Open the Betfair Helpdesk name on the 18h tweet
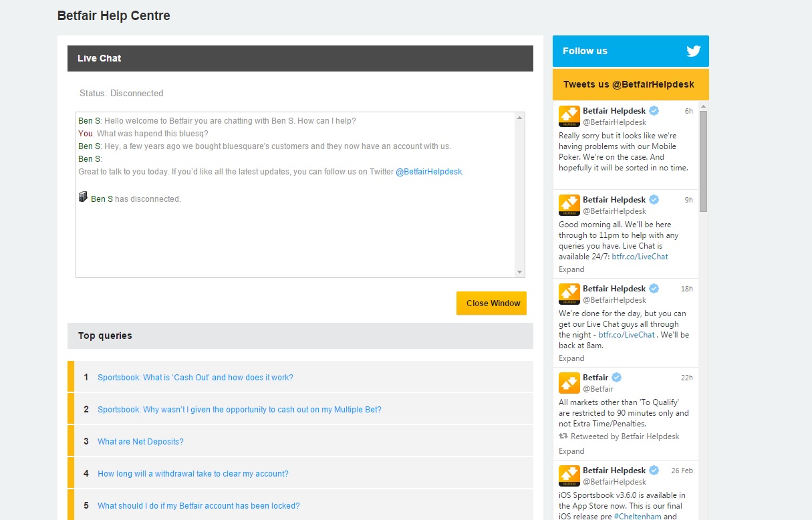 tap(614, 289)
